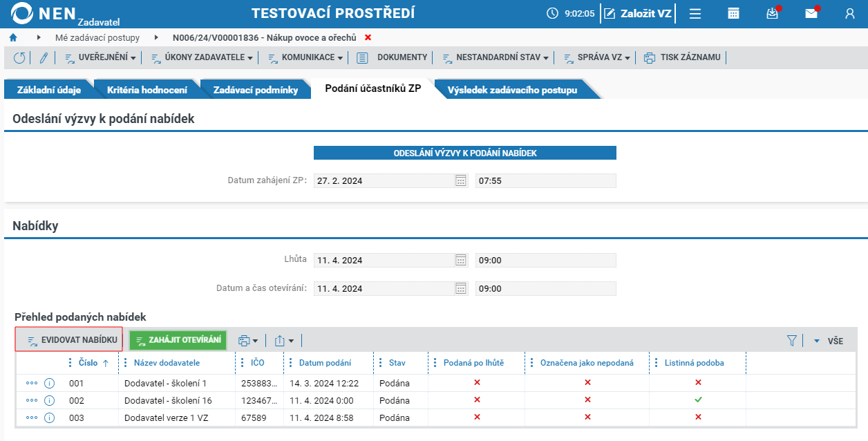Image resolution: width=868 pixels, height=441 pixels.
Task: Expand the ÚKONY ZADAVATELE dropdown
Action: tap(202, 58)
